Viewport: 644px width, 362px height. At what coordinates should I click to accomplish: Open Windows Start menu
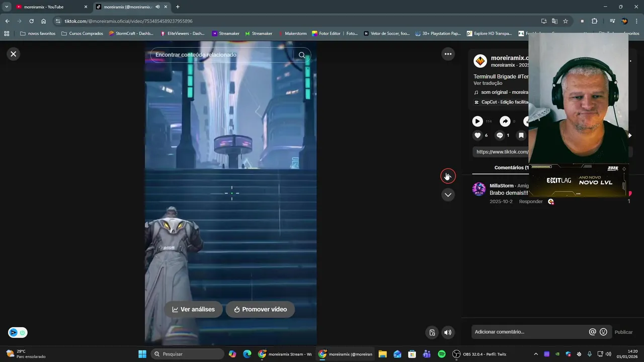click(142, 354)
